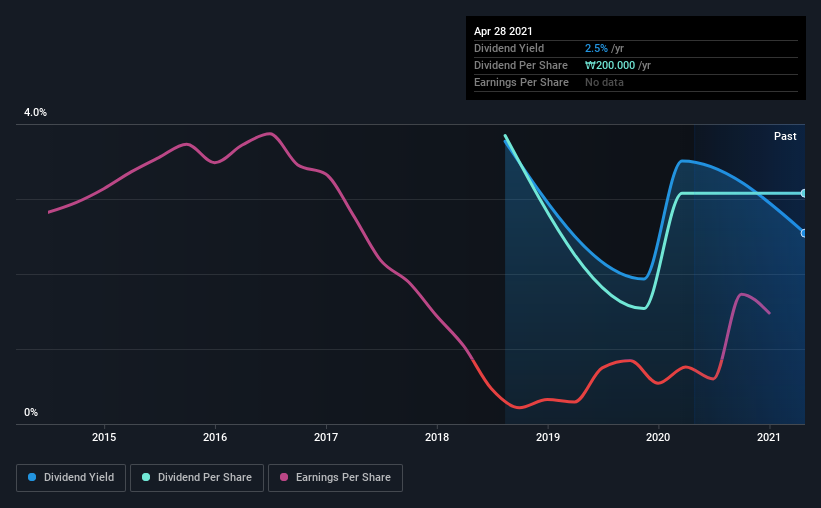This screenshot has height=508, width=821.
Task: Toggle the Dividend Yield legend series
Action: [71, 478]
